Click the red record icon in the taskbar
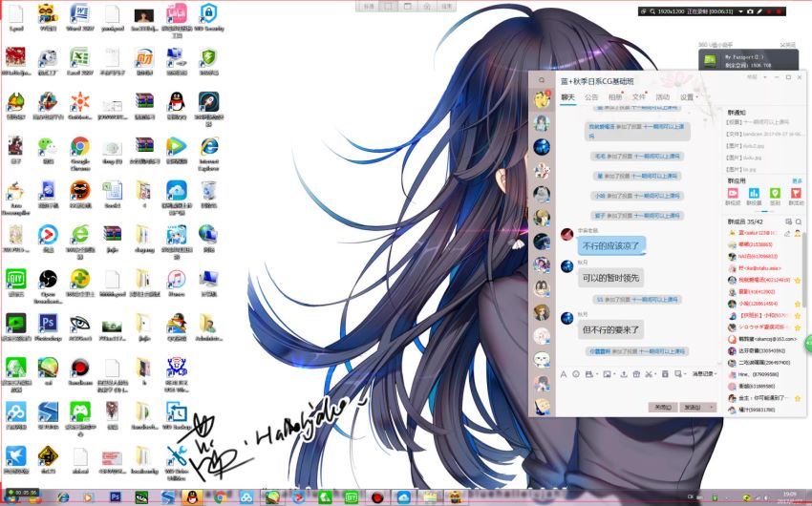The image size is (812, 506). 377,497
